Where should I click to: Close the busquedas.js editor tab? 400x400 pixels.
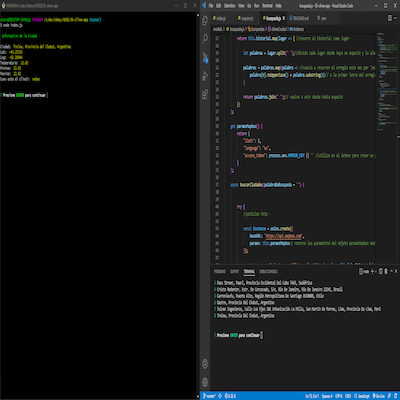[x=284, y=18]
